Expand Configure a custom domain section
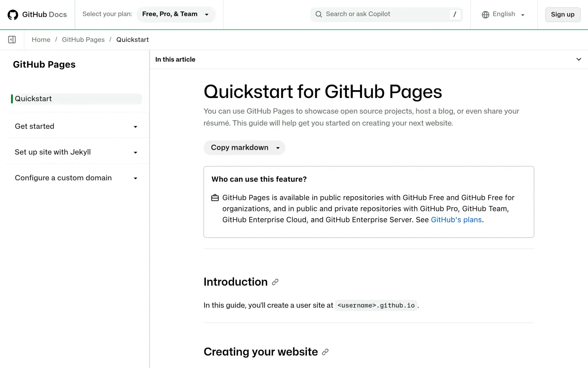588x368 pixels. 76,178
